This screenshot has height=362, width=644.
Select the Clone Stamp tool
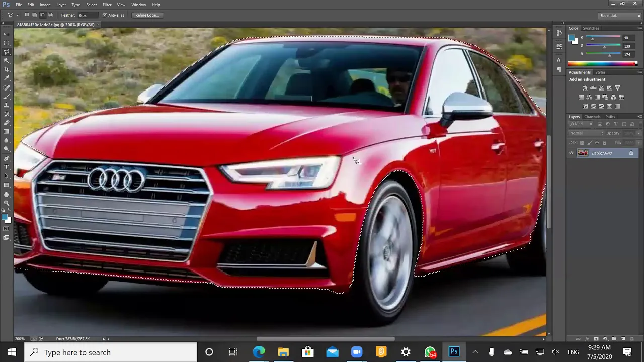click(7, 105)
